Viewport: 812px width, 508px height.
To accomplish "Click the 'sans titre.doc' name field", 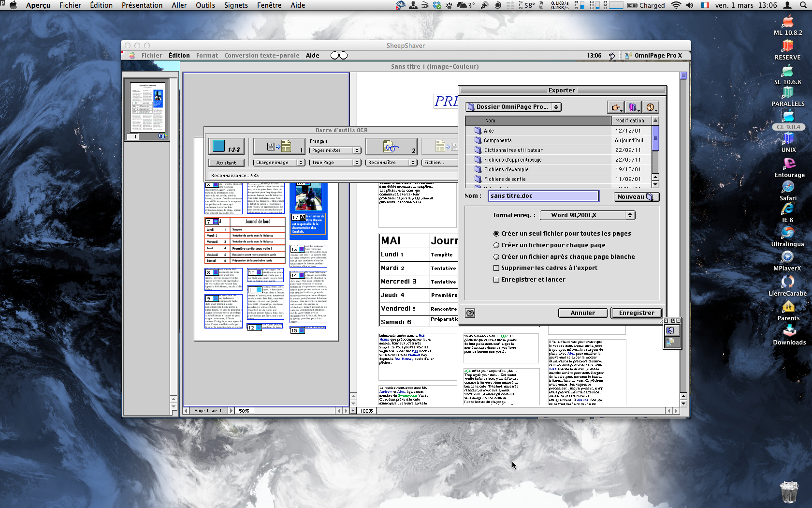I will point(544,196).
